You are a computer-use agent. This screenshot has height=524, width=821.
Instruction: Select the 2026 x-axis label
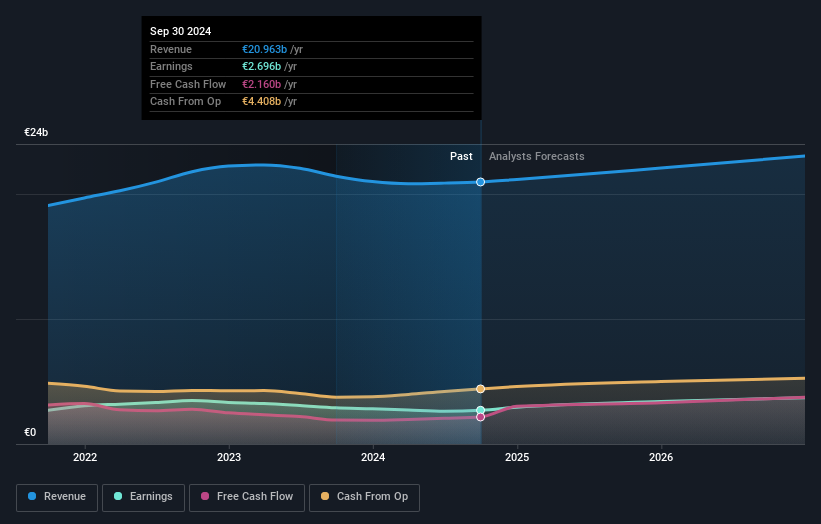661,458
